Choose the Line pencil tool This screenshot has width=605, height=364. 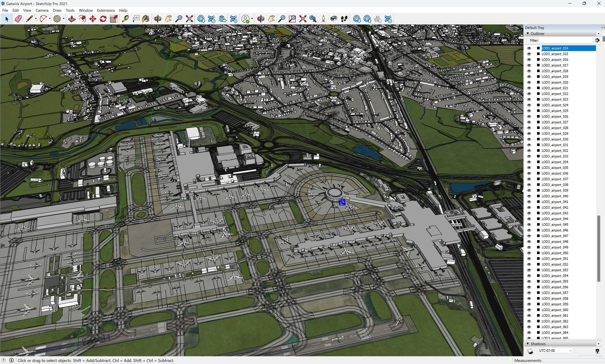(x=29, y=19)
